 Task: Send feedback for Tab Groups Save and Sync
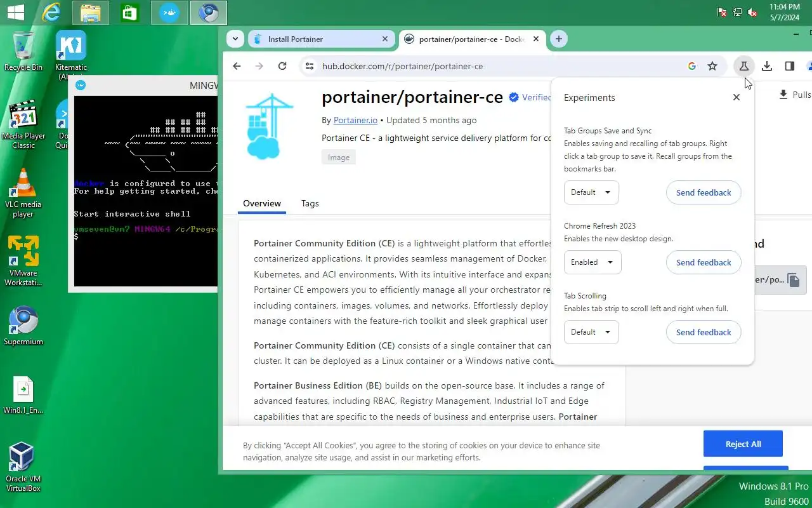704,192
